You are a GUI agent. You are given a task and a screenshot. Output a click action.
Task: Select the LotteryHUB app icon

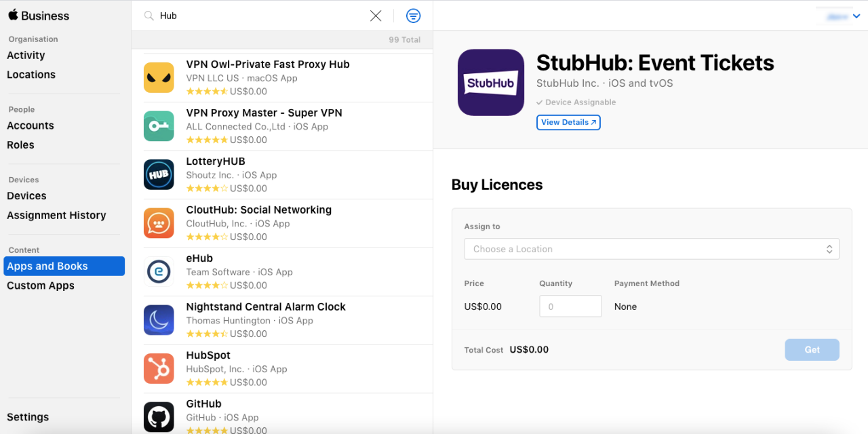point(159,174)
